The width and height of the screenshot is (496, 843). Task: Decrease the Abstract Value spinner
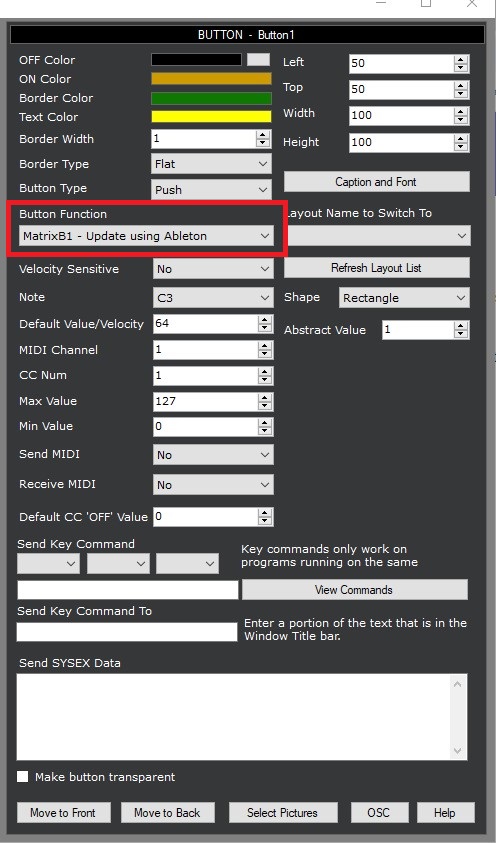click(461, 334)
